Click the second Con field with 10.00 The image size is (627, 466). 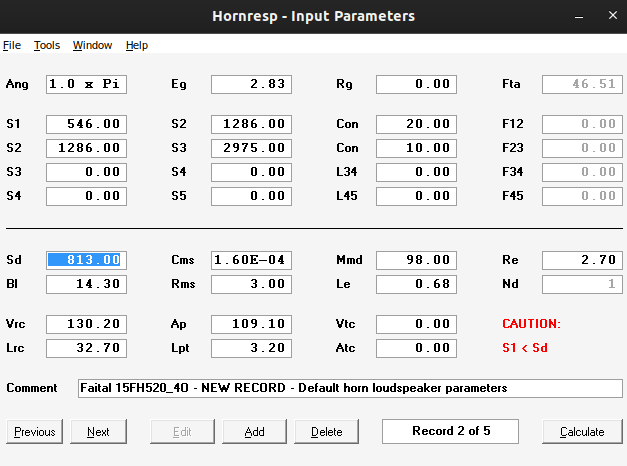pyautogui.click(x=416, y=148)
